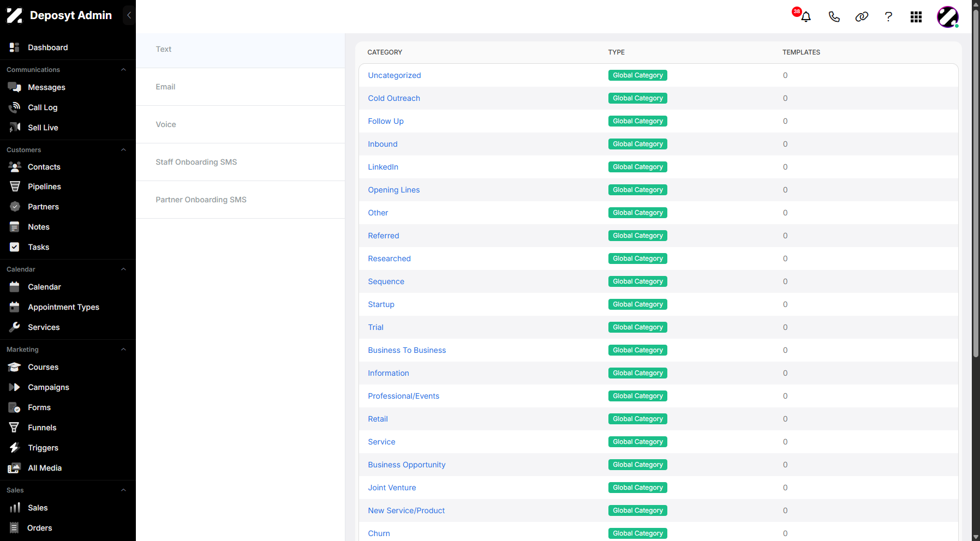Open Tasks in the sidebar

tap(38, 247)
